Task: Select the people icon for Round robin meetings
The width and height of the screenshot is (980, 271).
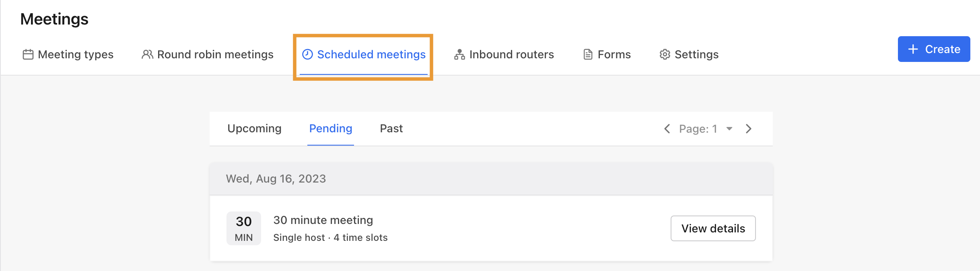Action: click(x=148, y=54)
